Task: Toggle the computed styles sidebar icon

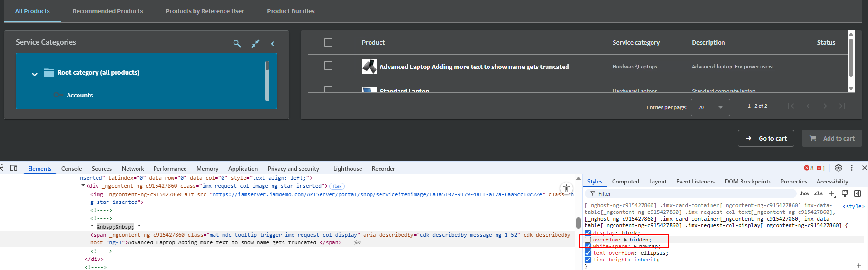Action: (x=858, y=193)
